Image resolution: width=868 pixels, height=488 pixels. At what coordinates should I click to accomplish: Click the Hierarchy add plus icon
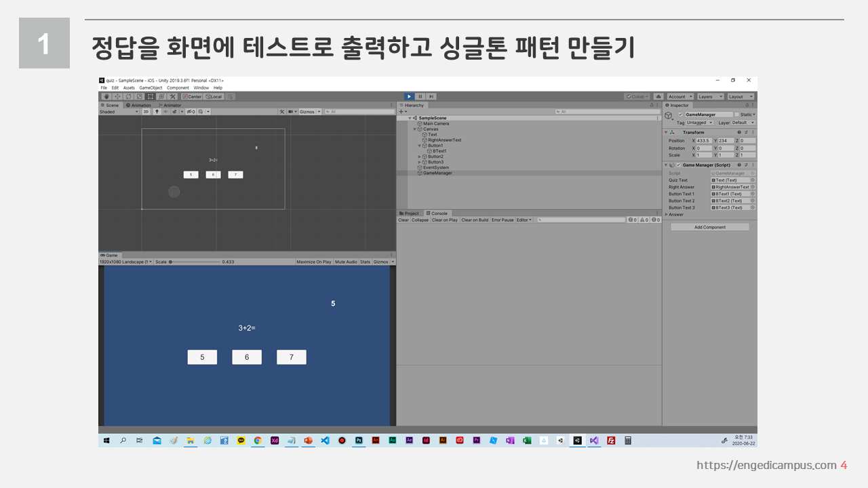402,112
